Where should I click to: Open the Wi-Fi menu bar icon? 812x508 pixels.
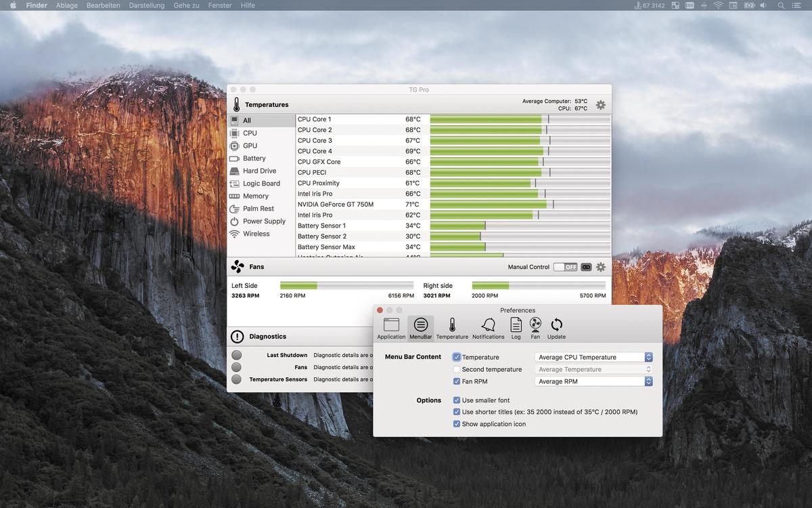(718, 5)
